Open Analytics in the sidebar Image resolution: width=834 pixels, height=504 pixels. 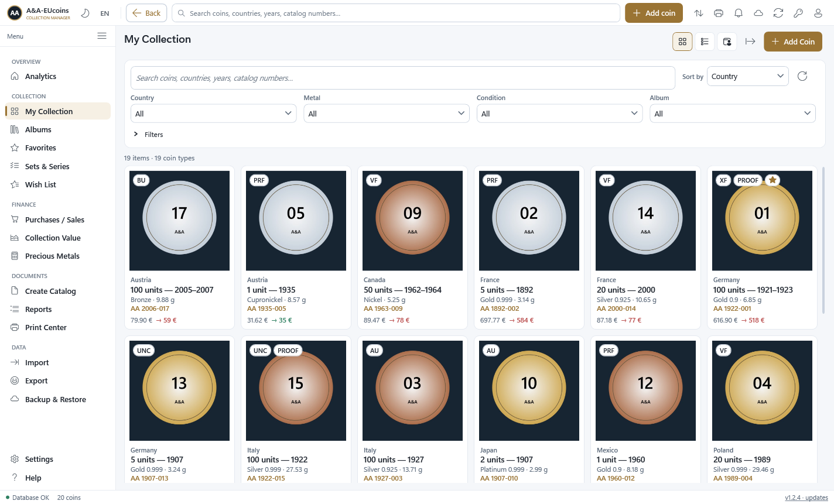click(57, 77)
